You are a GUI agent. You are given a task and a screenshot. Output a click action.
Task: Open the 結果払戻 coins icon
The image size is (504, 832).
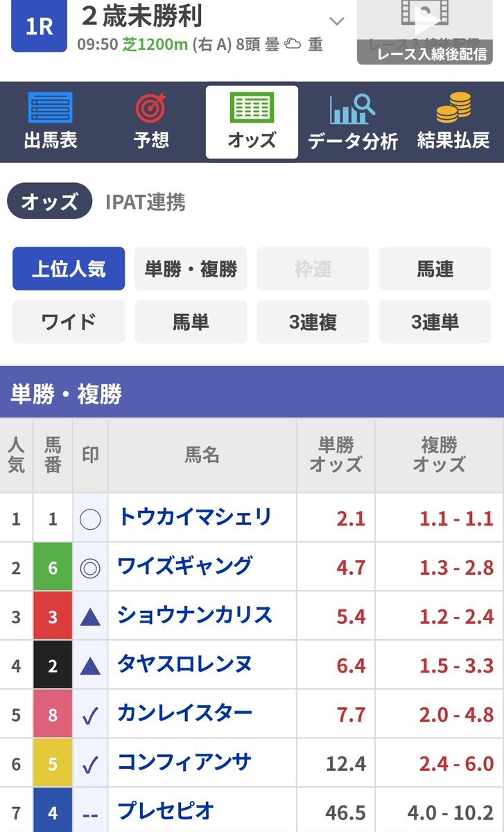[x=453, y=108]
